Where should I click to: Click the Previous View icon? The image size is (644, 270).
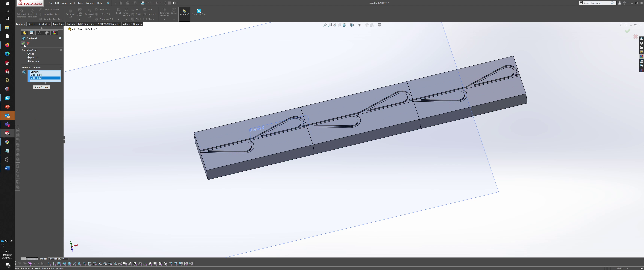pyautogui.click(x=335, y=25)
